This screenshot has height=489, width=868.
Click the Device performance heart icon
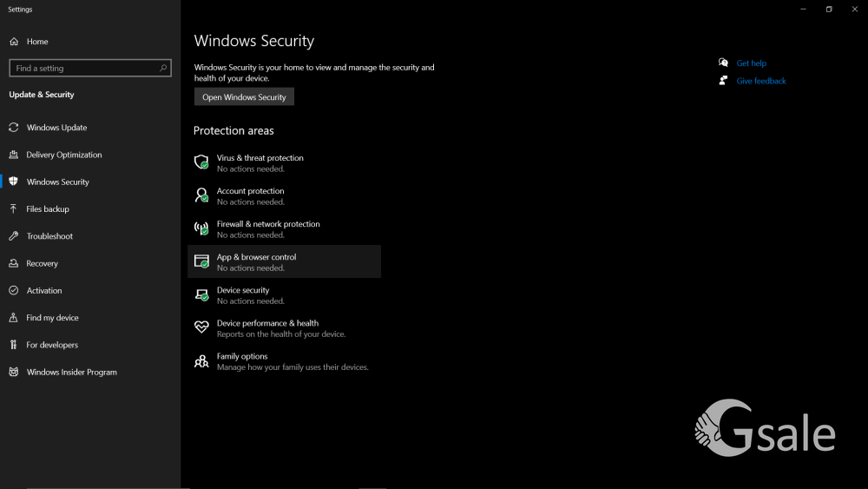point(201,327)
